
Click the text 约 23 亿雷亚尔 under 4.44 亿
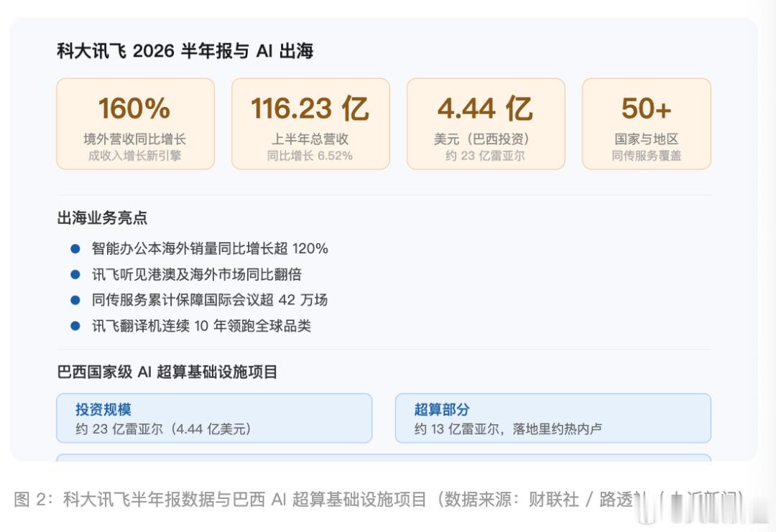coord(485,156)
